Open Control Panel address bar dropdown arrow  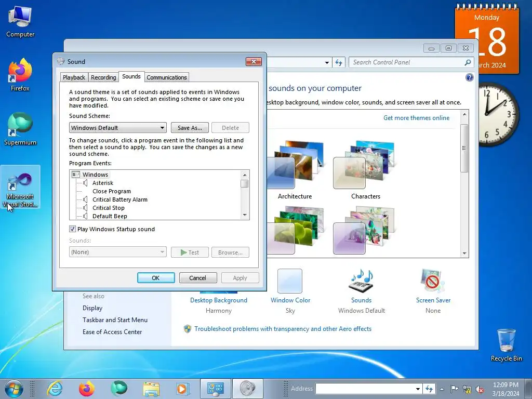[327, 63]
